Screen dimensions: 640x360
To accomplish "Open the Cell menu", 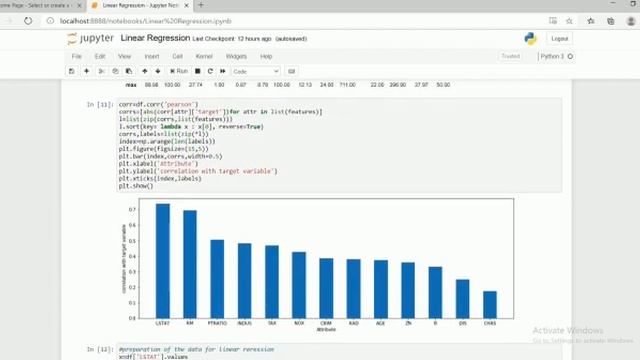I will click(177, 56).
